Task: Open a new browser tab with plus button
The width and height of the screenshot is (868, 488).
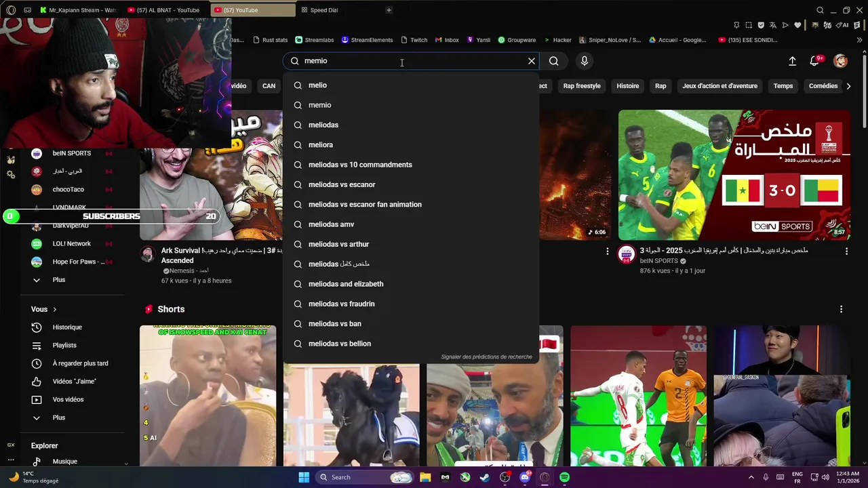Action: pyautogui.click(x=389, y=10)
